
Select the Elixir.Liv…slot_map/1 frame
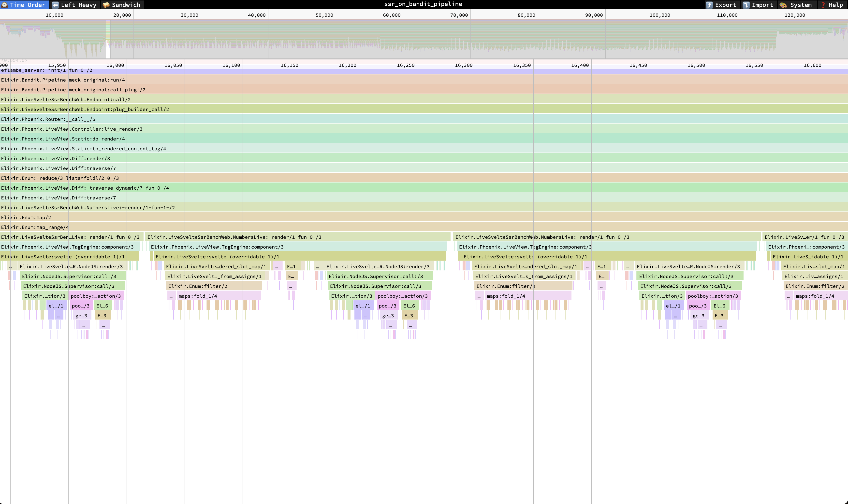(814, 266)
